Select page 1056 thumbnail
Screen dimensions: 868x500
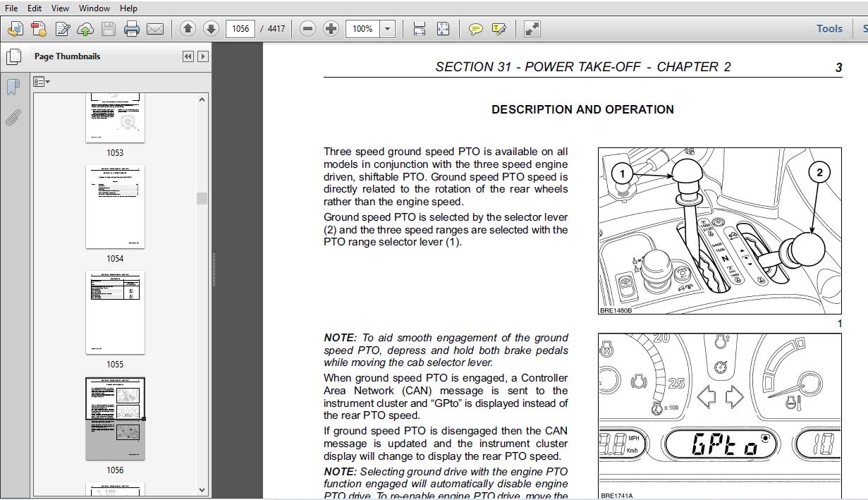pyautogui.click(x=115, y=418)
